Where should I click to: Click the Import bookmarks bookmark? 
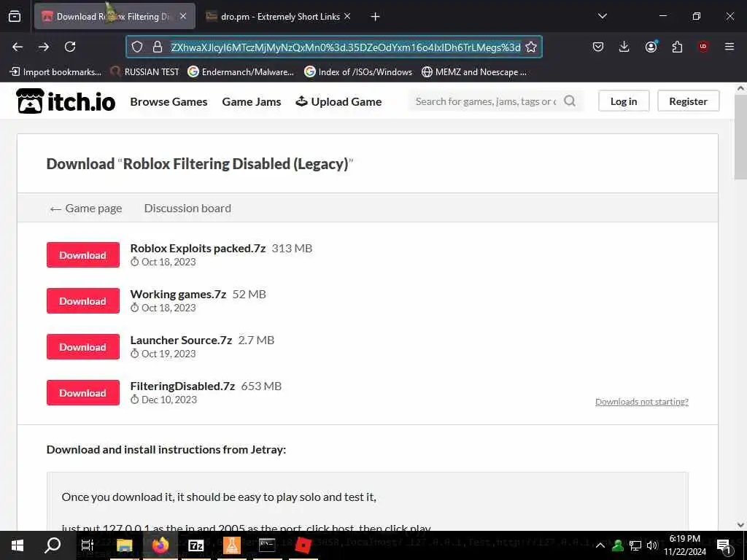(x=55, y=72)
